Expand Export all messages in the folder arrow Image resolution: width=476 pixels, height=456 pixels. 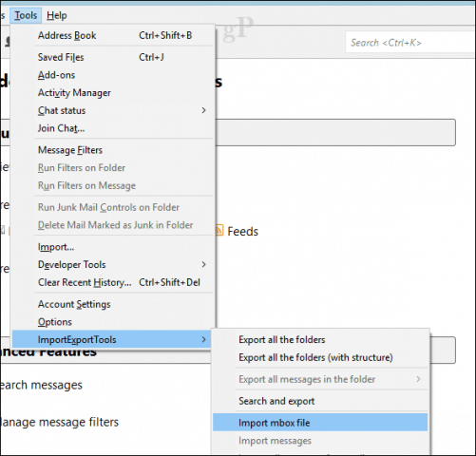(418, 379)
